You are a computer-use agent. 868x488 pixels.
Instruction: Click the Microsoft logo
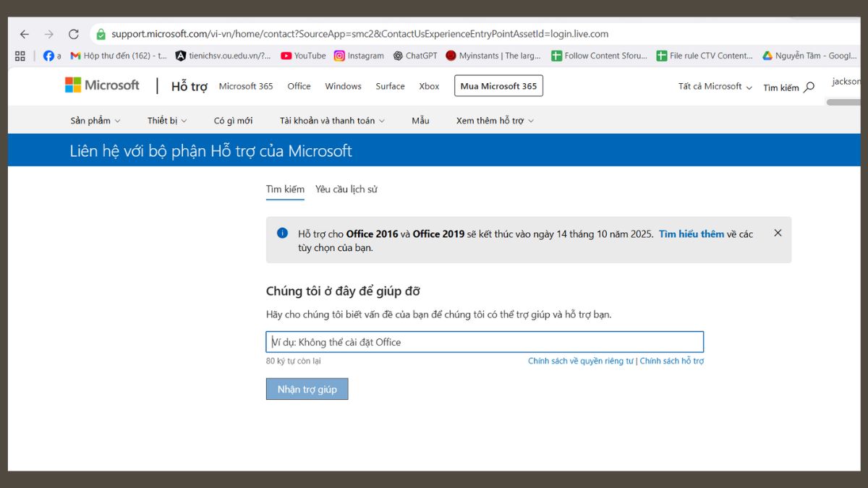102,85
